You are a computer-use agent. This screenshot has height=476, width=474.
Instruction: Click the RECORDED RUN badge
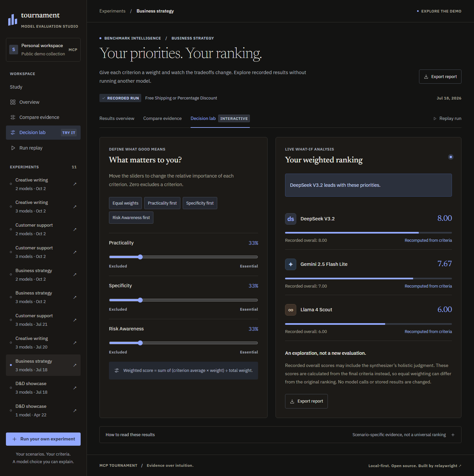pos(120,98)
